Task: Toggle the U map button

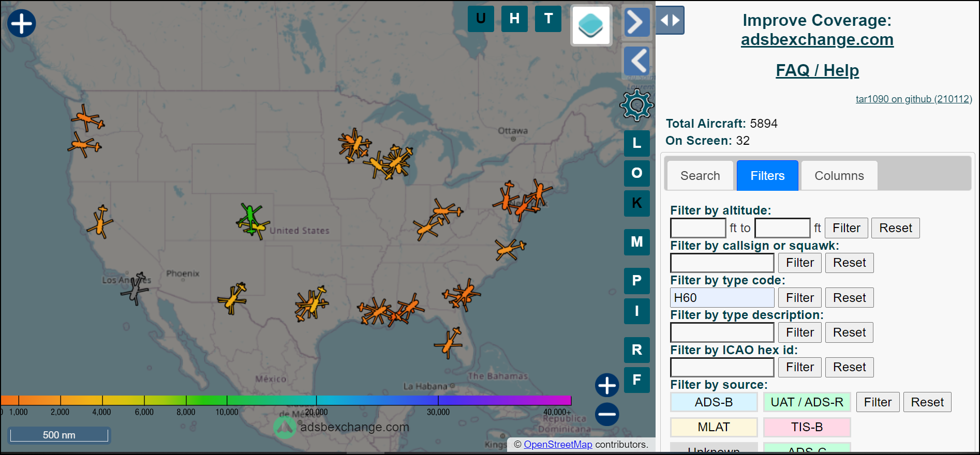Action: [x=481, y=19]
